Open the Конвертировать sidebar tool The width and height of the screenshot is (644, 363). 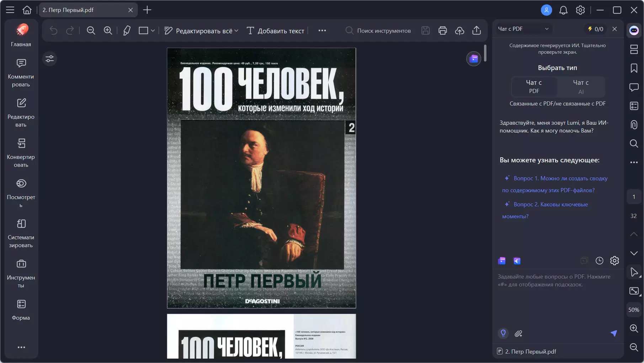click(x=21, y=153)
